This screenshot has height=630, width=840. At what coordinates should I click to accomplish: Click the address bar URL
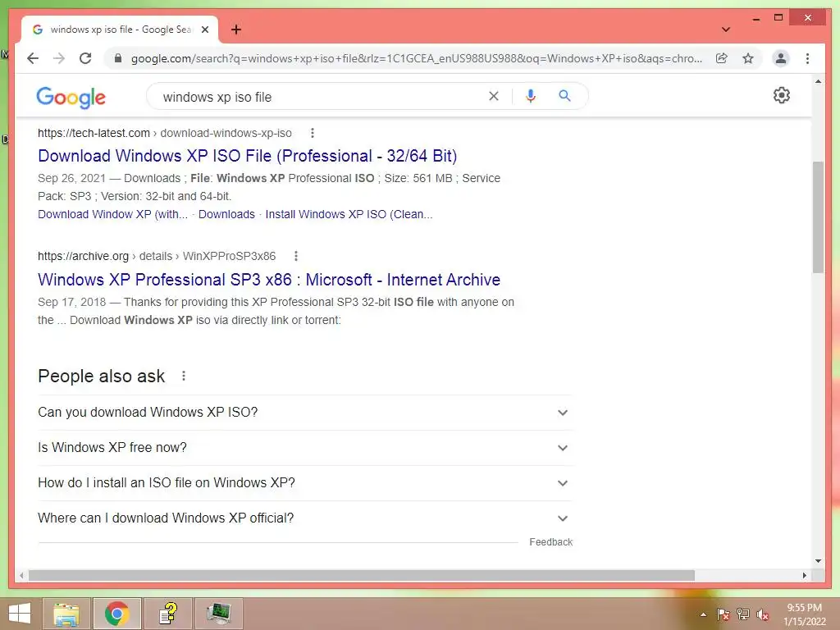coord(416,58)
